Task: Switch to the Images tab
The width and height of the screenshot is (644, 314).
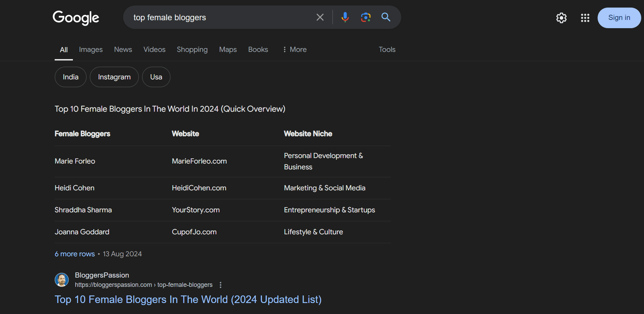Action: pyautogui.click(x=90, y=49)
